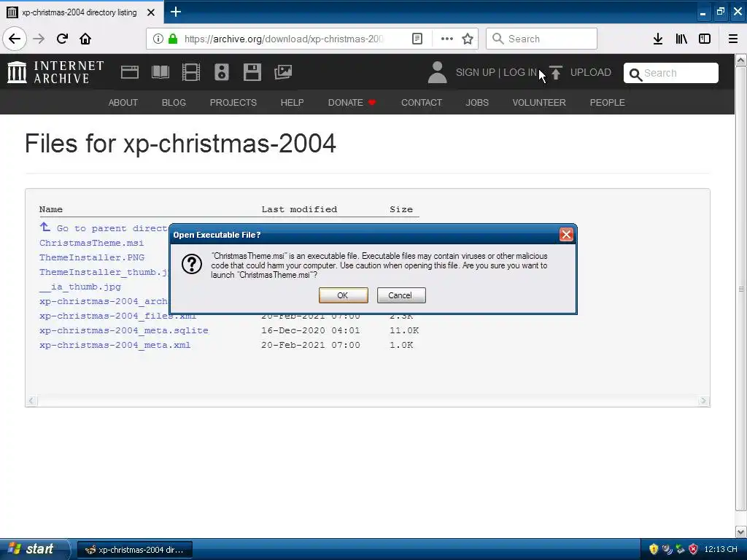The height and width of the screenshot is (560, 747).
Task: Open the ChristmasTheme.msi file link
Action: [x=91, y=243]
